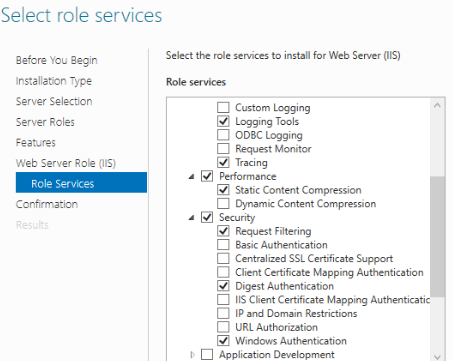Uncheck Digest Authentication checkbox
453x361 pixels.
223,286
